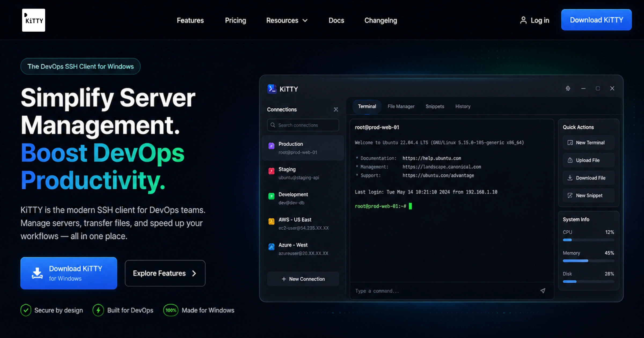Click the CPU usage bar
This screenshot has height=338, width=644.
point(588,240)
